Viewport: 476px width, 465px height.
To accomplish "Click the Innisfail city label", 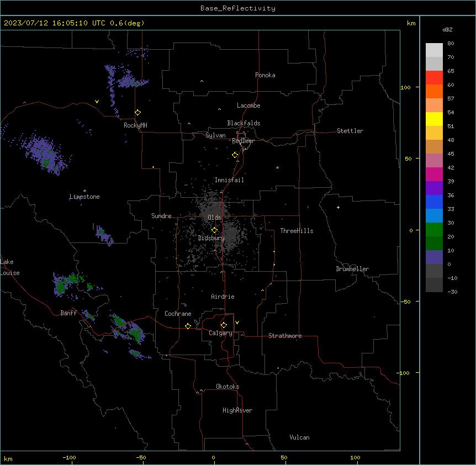I will [229, 180].
